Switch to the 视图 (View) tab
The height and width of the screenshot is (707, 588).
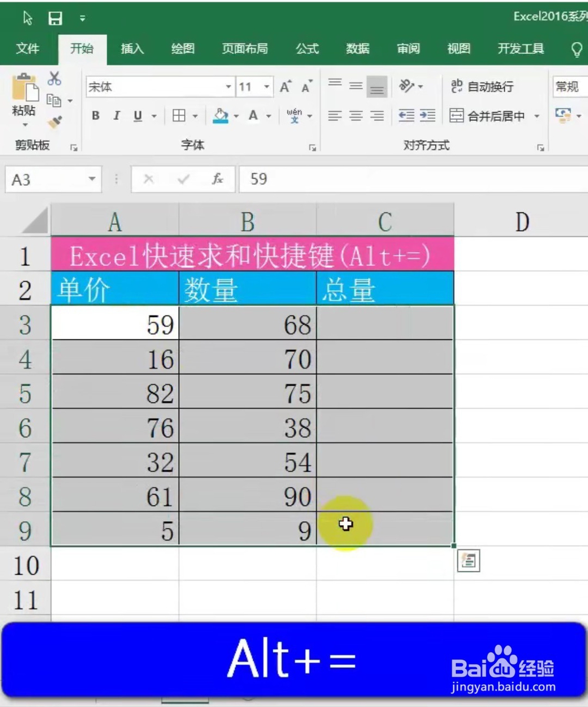pos(459,49)
